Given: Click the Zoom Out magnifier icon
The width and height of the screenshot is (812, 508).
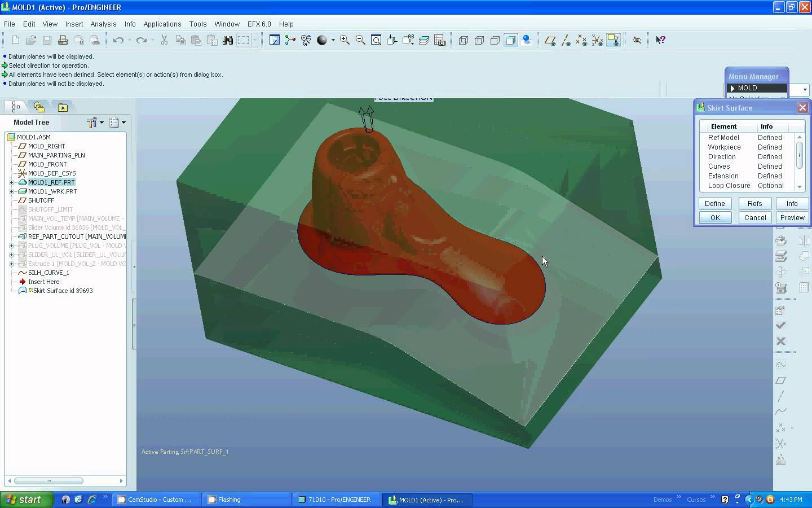Looking at the screenshot, I should (360, 40).
